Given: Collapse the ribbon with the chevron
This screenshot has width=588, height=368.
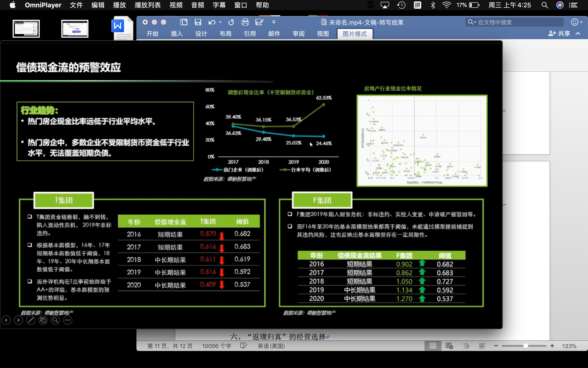Looking at the screenshot, I should pos(578,33).
